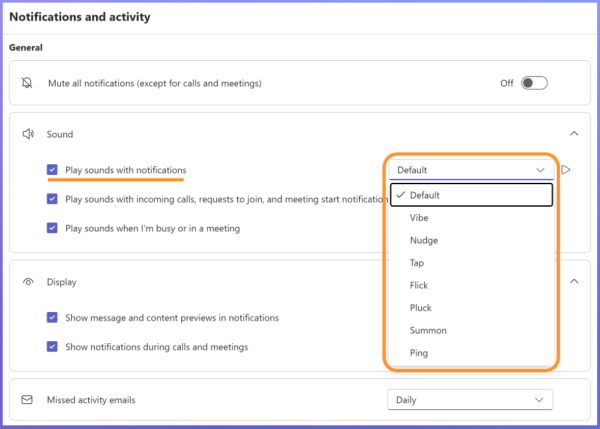Click the Missed activity emails label
The height and width of the screenshot is (429, 600).
click(91, 400)
